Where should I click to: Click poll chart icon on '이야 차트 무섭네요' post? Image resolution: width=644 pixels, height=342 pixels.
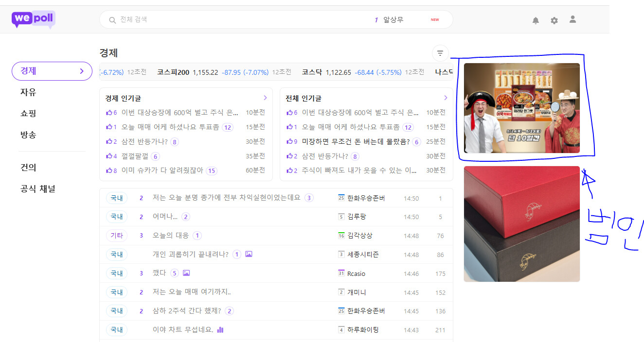[220, 329]
